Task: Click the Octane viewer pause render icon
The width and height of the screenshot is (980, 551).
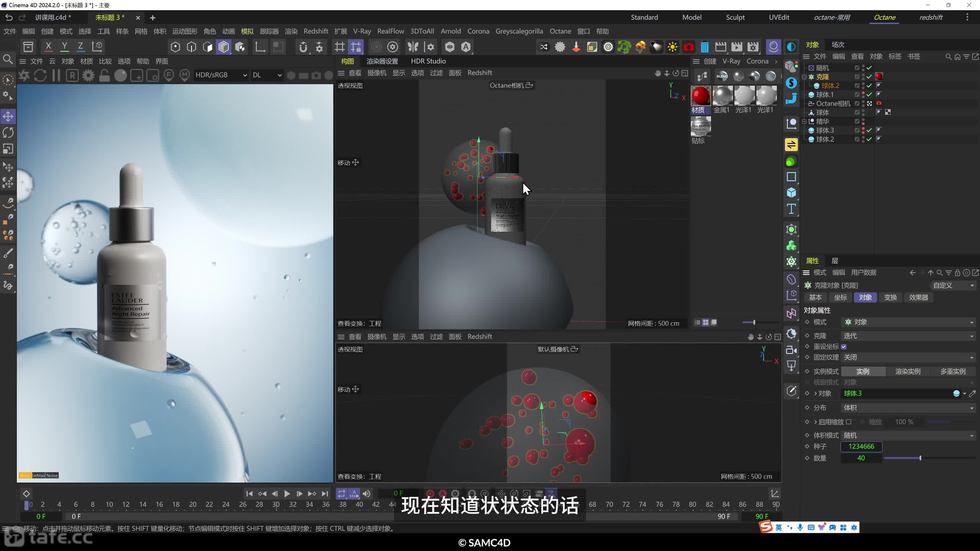Action: pyautogui.click(x=56, y=75)
